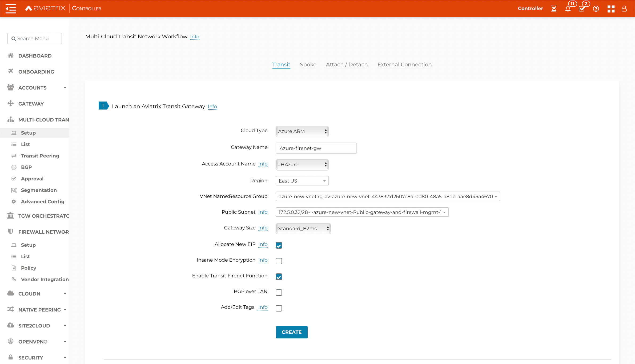The image size is (635, 364).
Task: Click the hourglass task status icon
Action: (554, 9)
